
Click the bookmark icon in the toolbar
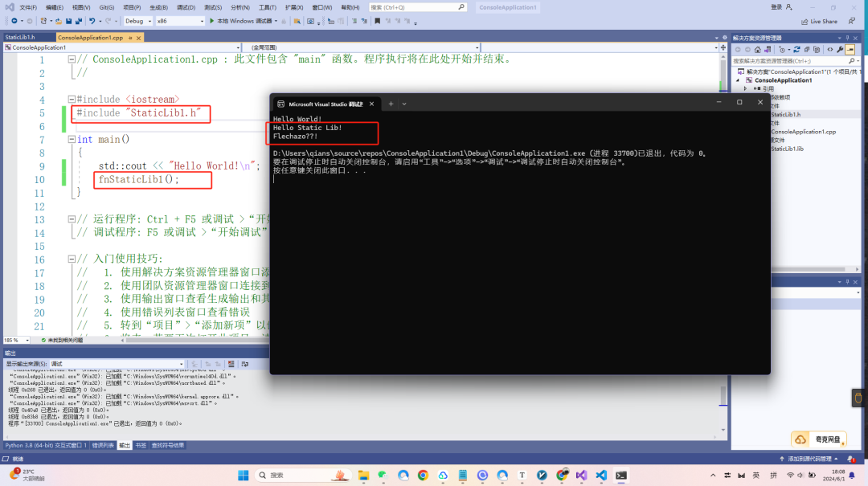coord(378,21)
